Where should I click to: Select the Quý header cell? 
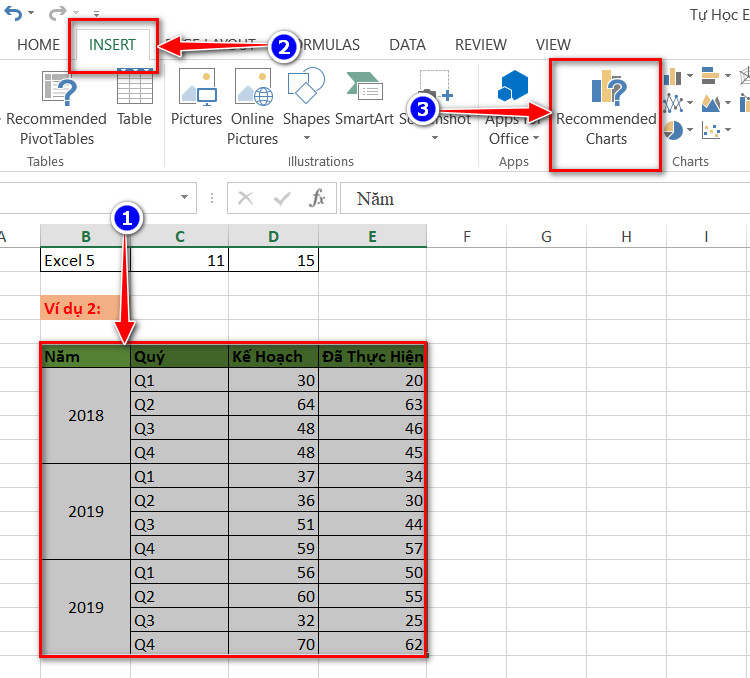[x=179, y=356]
